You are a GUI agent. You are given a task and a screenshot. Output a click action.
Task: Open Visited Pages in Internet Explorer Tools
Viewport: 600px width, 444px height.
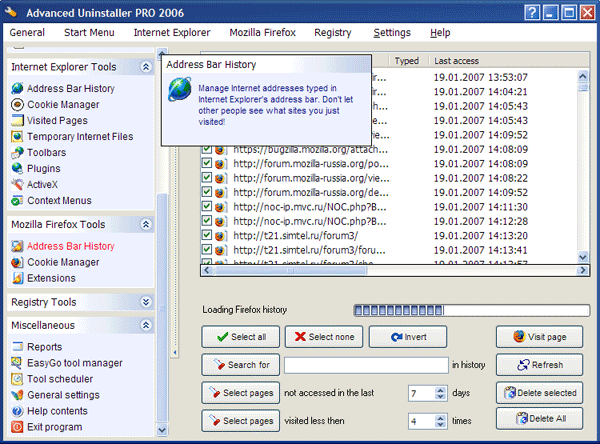(55, 120)
